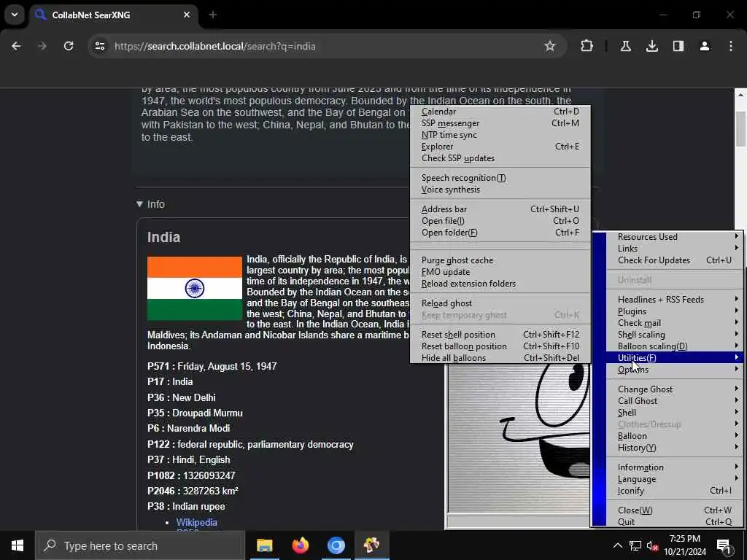Open the Balloon submenu
Viewport: 747px width, 560px height.
(675, 436)
